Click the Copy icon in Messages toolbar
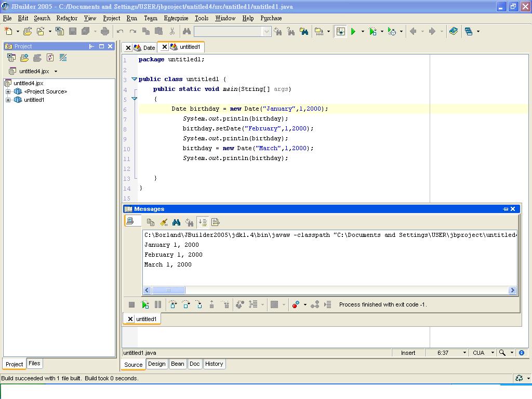Image resolution: width=532 pixels, height=399 pixels. [151, 222]
